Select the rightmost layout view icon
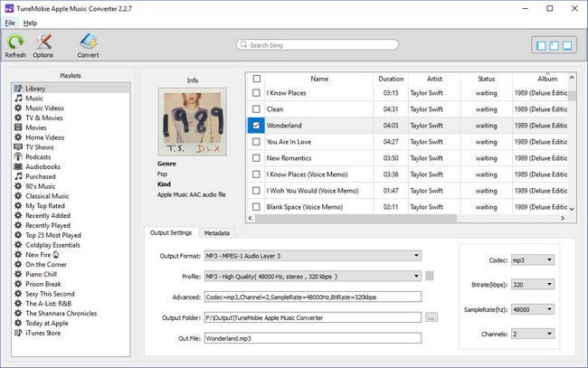Screen dimensions: 588x368 point(567,46)
